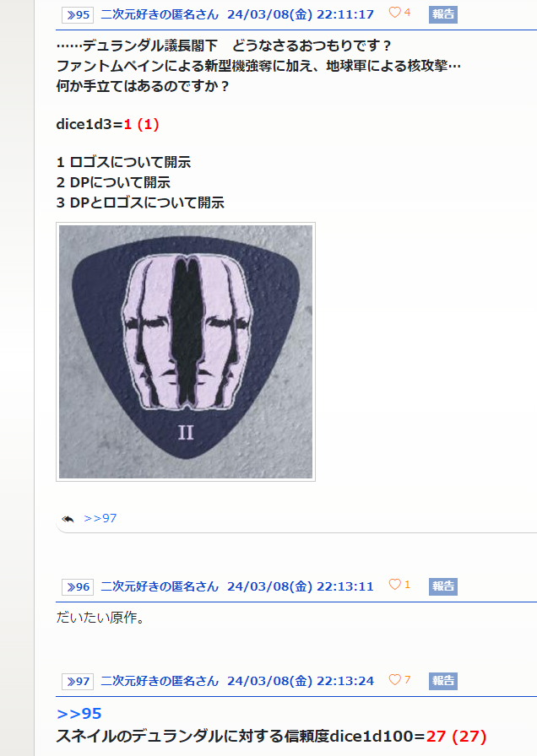Viewport: 537px width, 756px height.
Task: Click poster name on post 95
Action: click(x=160, y=14)
